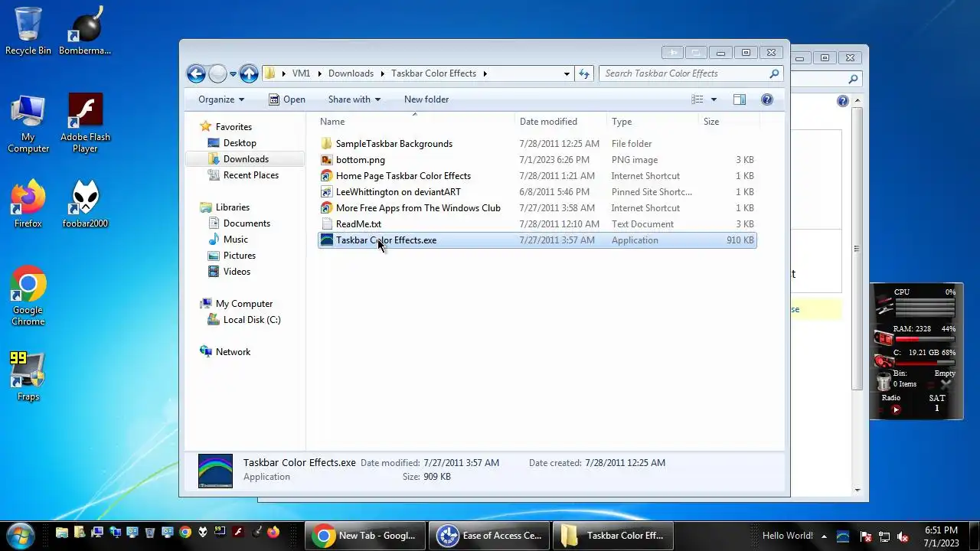Click the Up folder arrow button
The image size is (980, 551).
coord(249,73)
